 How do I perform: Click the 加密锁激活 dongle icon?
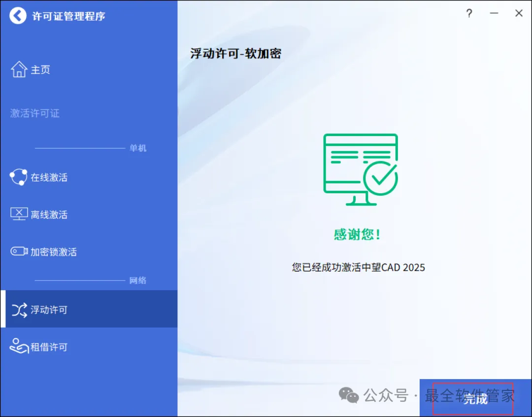click(19, 251)
